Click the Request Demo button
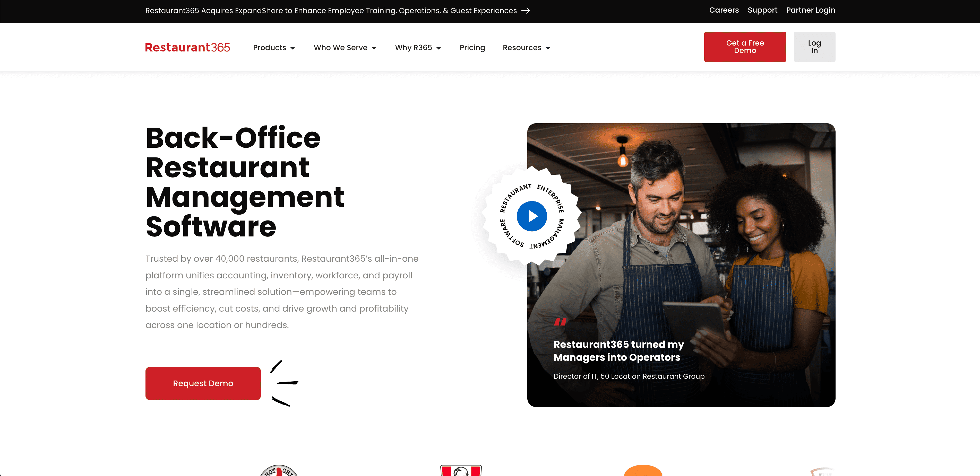Image resolution: width=980 pixels, height=476 pixels. point(203,383)
